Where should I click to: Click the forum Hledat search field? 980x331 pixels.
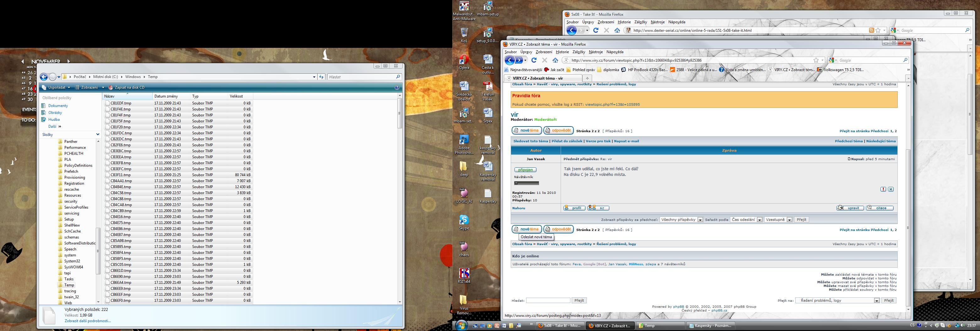548,300
